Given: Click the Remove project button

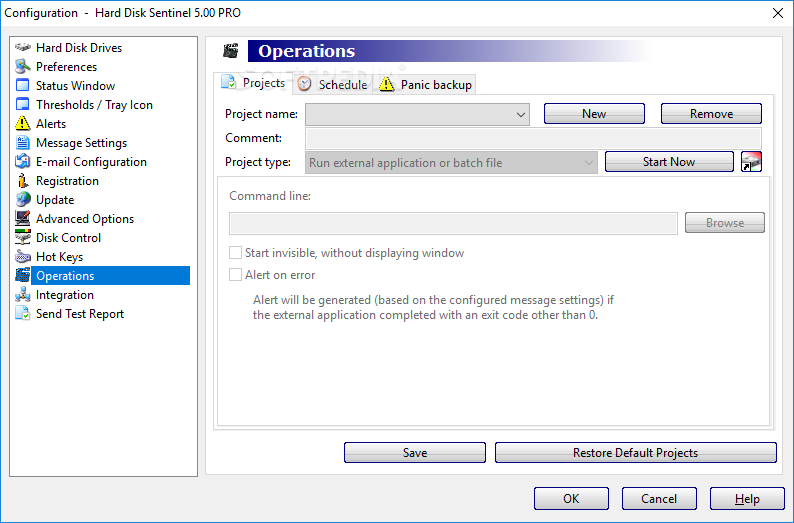Looking at the screenshot, I should (711, 113).
